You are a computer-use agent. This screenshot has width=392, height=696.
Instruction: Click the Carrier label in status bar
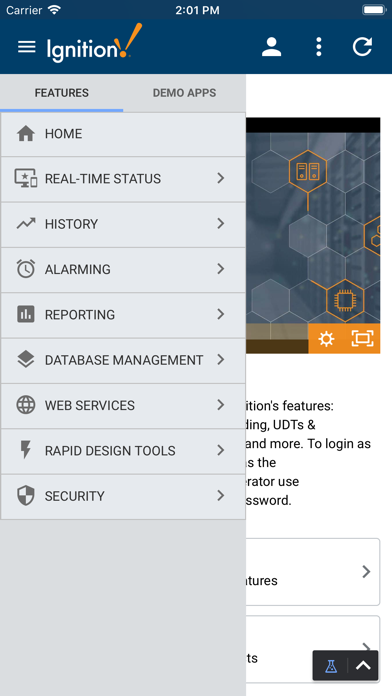click(x=24, y=10)
